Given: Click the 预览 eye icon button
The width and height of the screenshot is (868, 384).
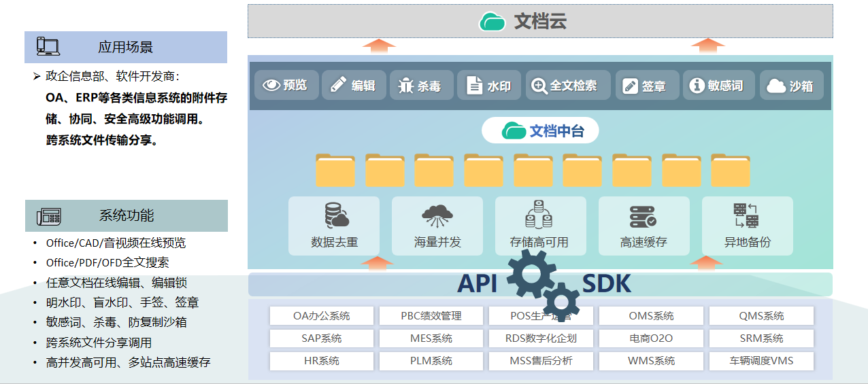Looking at the screenshot, I should [x=286, y=86].
